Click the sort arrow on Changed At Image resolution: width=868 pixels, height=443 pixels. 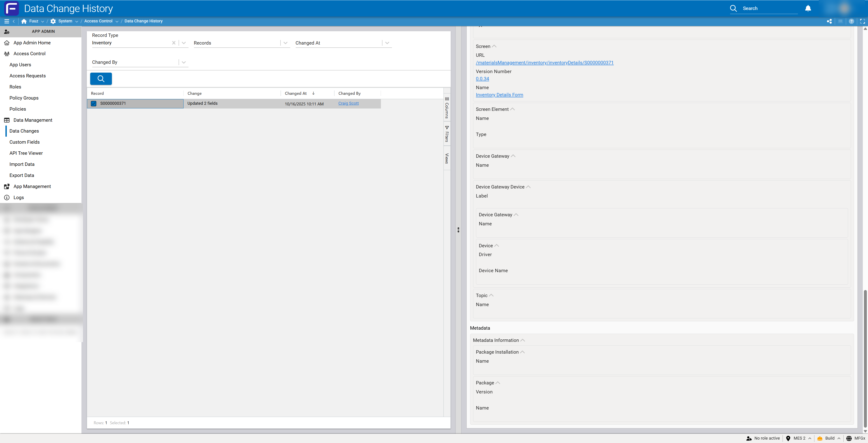point(313,93)
